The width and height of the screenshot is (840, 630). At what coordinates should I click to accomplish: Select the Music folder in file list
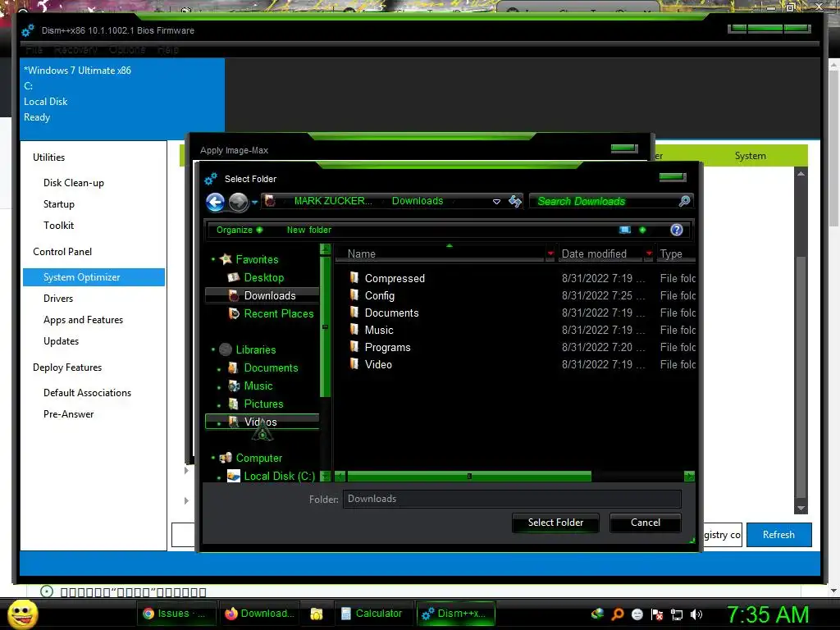pyautogui.click(x=379, y=330)
